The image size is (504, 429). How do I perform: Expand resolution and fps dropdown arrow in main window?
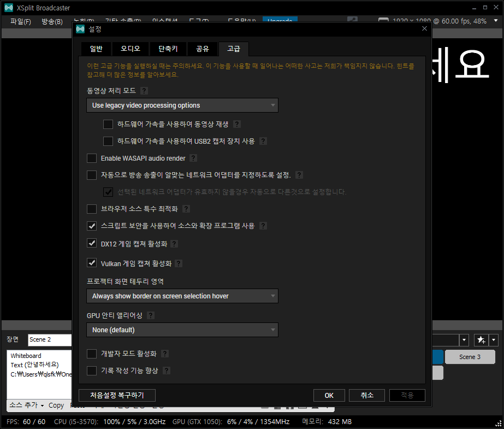pyautogui.click(x=496, y=21)
